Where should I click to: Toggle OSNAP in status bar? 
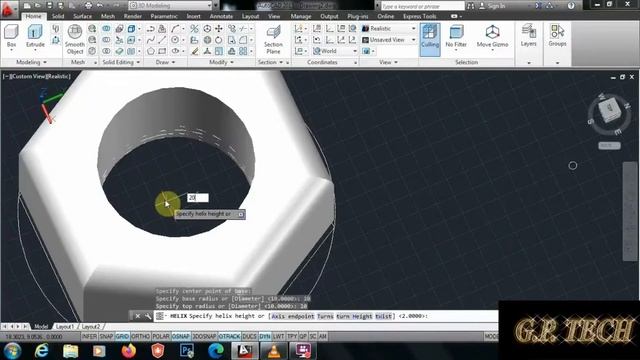pos(181,336)
